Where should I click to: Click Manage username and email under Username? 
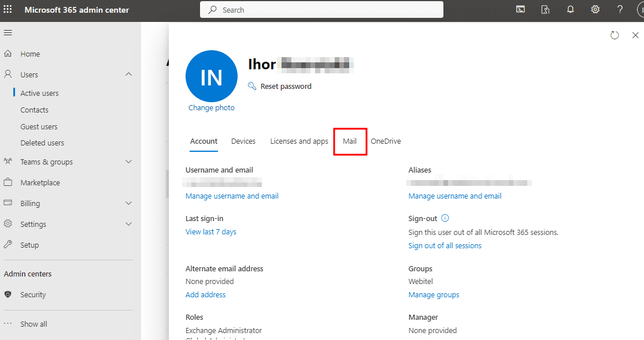point(232,196)
